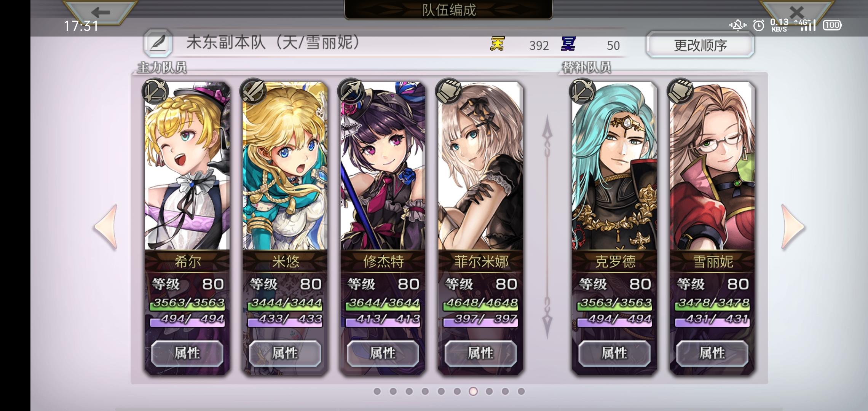Screen dimensions: 868x411
Task: Select 菲尔米娜's character portrait
Action: click(480, 166)
